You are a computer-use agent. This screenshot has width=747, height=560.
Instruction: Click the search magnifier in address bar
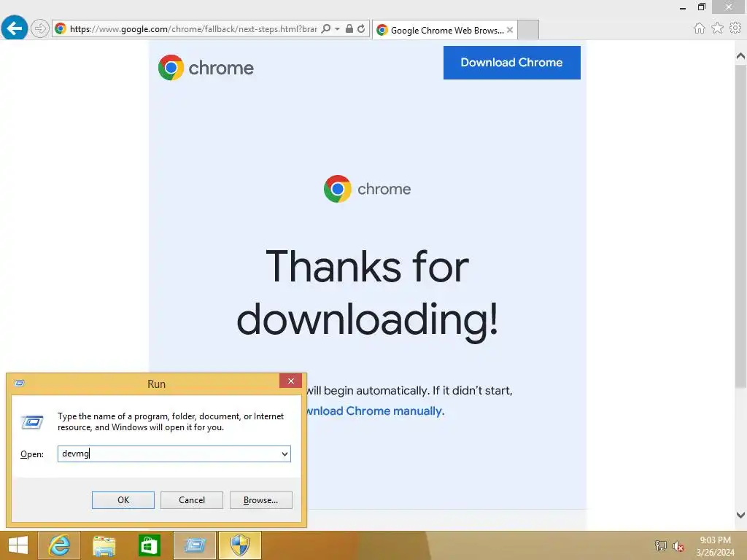coord(326,28)
